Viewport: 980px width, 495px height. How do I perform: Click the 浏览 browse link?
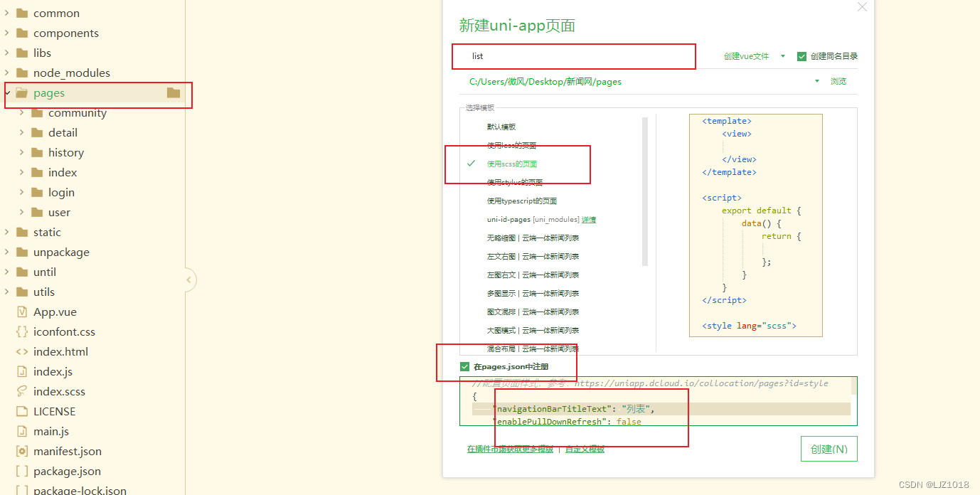click(838, 82)
